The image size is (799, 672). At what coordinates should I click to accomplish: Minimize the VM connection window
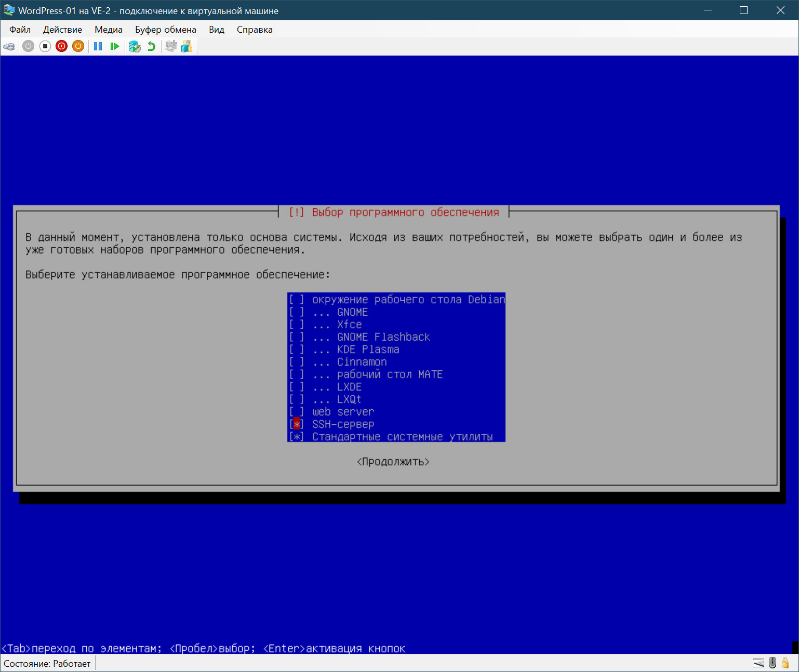coord(708,10)
